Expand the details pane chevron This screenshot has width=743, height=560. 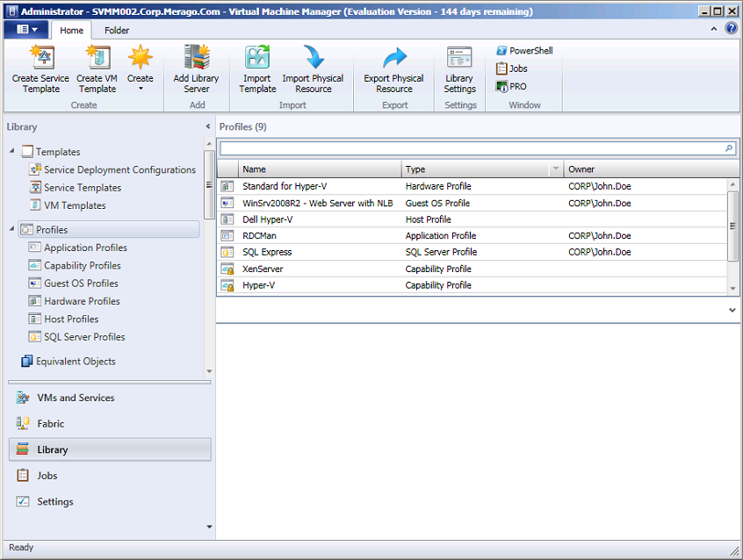pos(732,311)
